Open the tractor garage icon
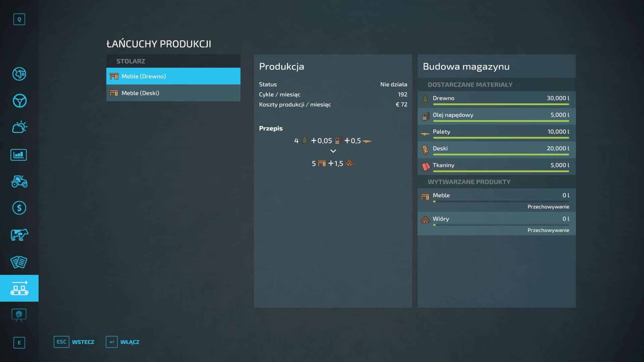Viewport: 644px width, 362px height. pos(19,181)
